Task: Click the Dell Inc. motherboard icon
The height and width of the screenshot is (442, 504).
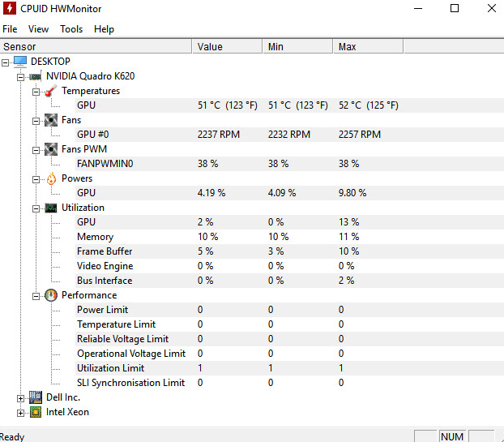Action: pyautogui.click(x=36, y=397)
